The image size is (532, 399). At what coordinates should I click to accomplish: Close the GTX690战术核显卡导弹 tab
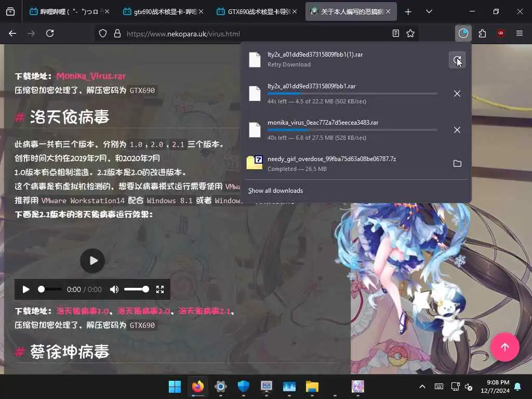coord(295,11)
